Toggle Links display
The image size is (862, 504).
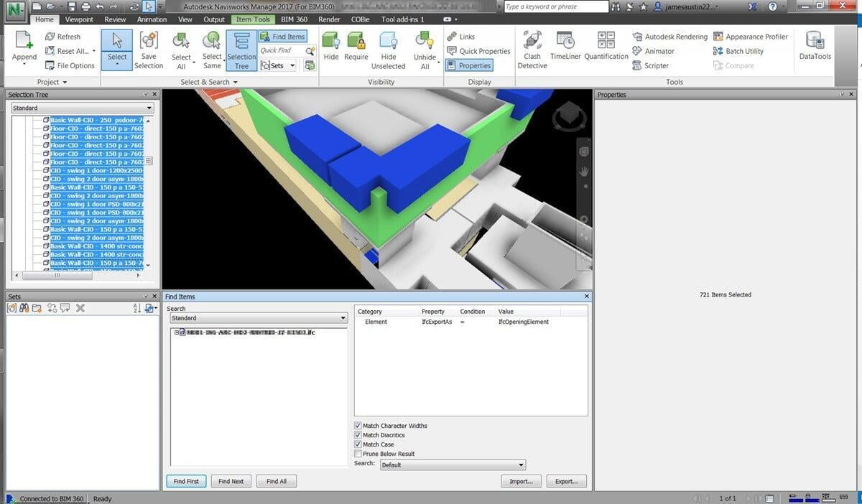click(460, 37)
